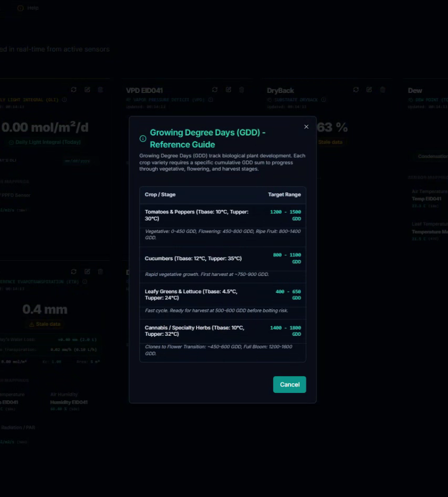Delete the VPD EID041 card

pos(241,90)
